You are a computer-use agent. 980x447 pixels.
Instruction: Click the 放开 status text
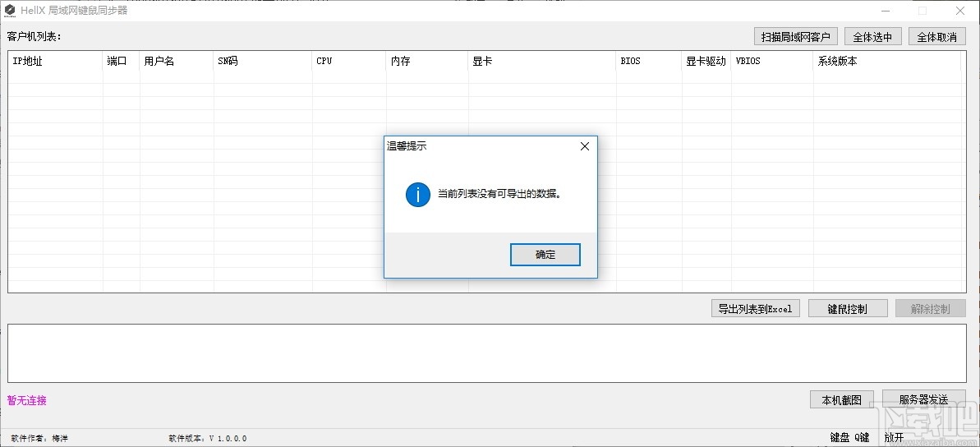[894, 437]
